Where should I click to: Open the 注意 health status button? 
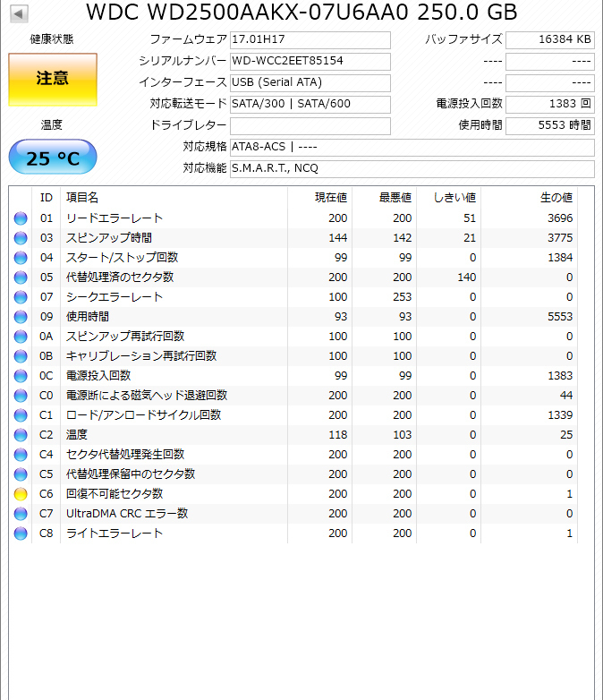53,80
